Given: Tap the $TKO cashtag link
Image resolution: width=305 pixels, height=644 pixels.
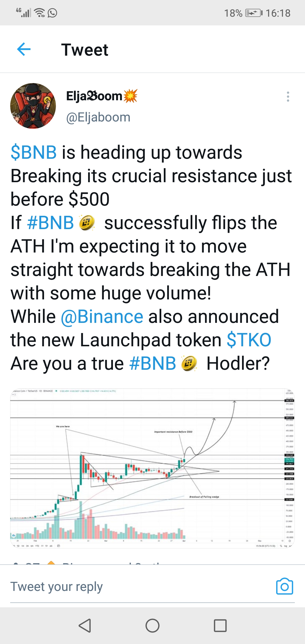Looking at the screenshot, I should (x=249, y=340).
